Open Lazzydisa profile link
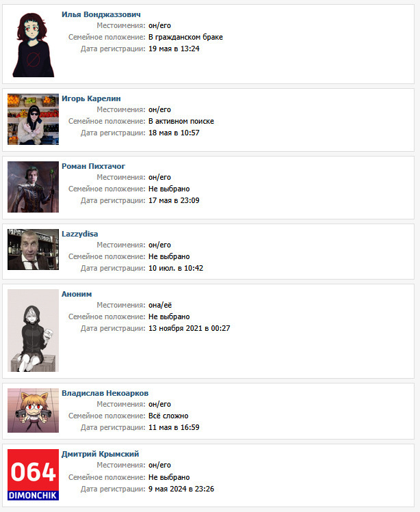 point(80,234)
